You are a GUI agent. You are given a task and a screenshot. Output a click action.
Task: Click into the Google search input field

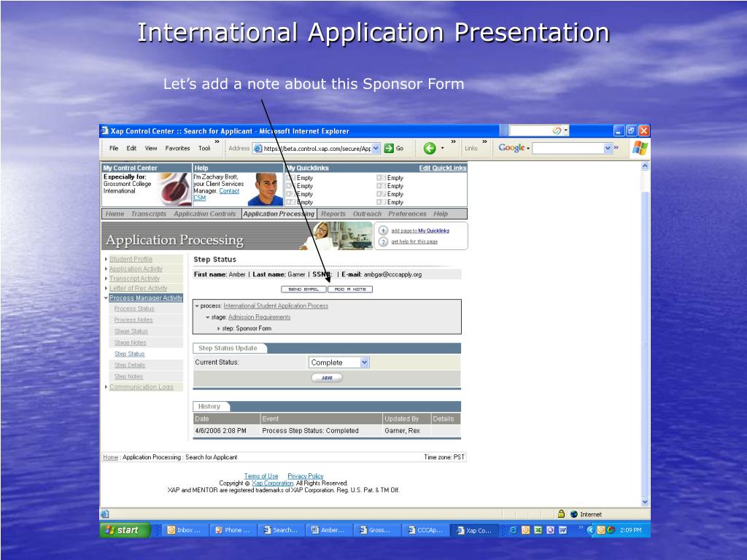[x=568, y=148]
